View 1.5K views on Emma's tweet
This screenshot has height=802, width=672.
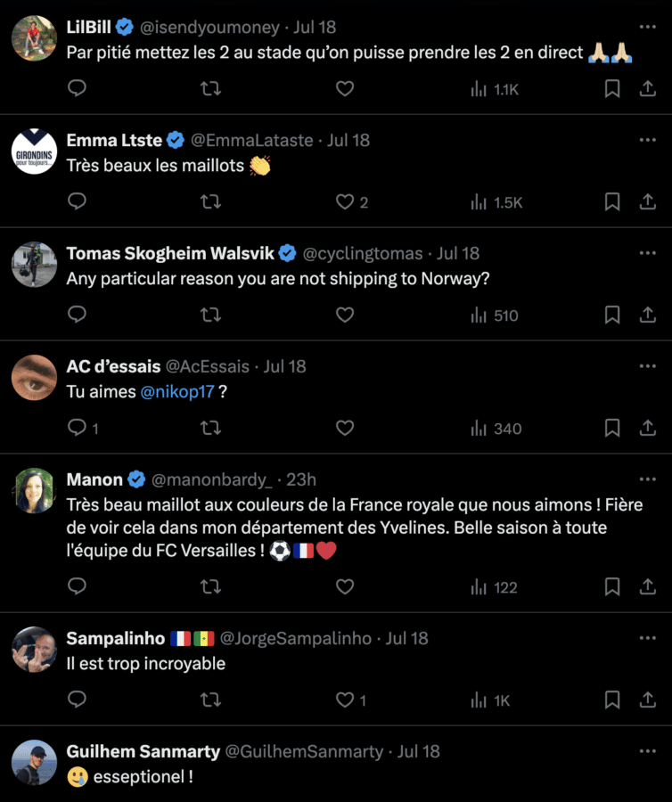[x=496, y=202]
